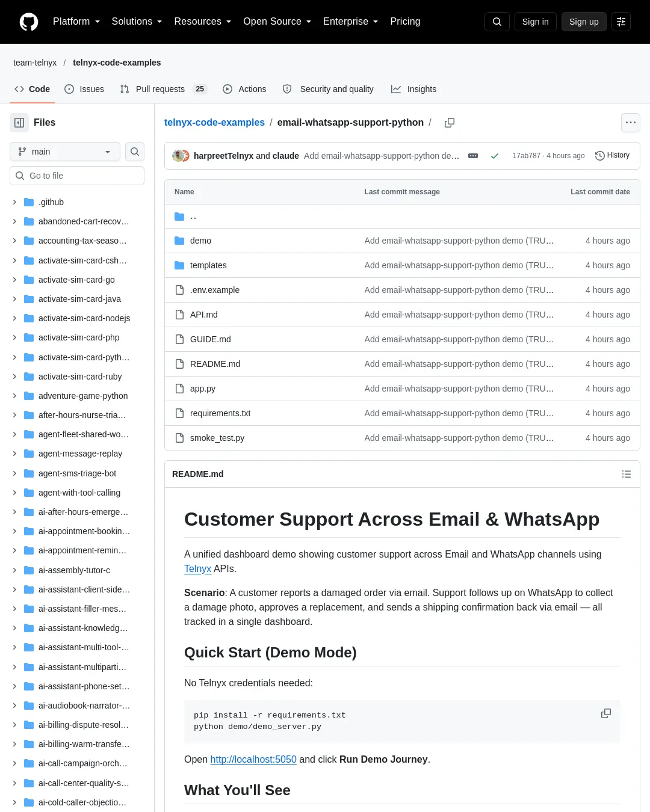The image size is (650, 812).
Task: Switch to the Code tab
Action: 32,89
